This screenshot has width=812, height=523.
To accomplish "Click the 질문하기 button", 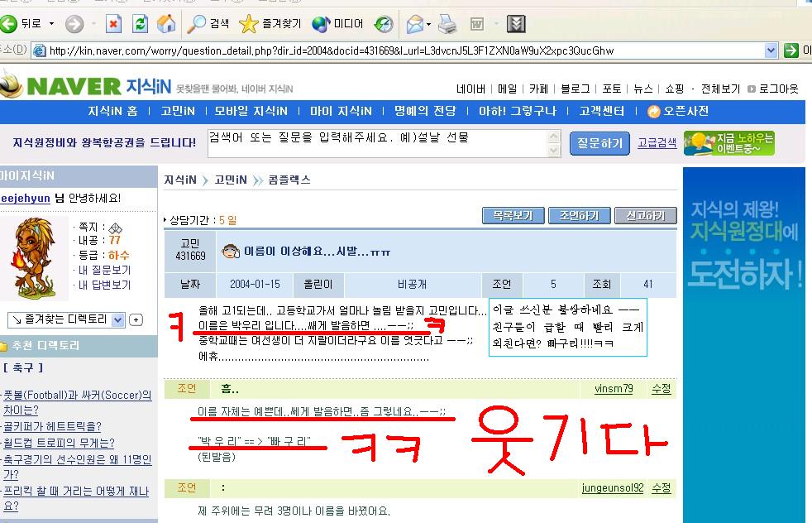I will point(599,143).
